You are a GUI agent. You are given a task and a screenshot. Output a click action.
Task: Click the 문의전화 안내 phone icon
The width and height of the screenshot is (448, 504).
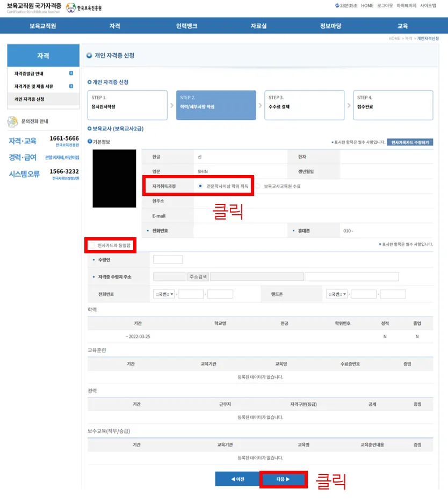[x=12, y=121]
